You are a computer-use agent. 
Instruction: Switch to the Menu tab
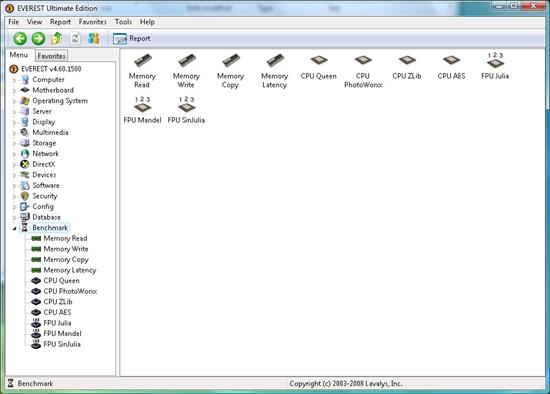pyautogui.click(x=19, y=55)
